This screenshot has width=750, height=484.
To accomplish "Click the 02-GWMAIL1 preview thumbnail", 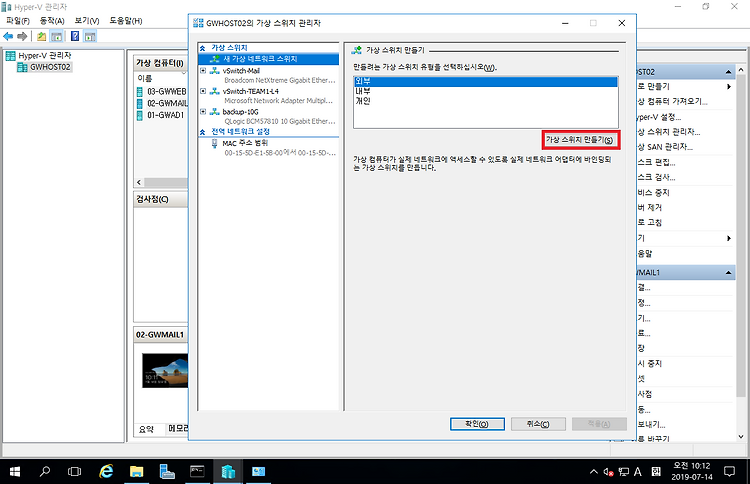I will 165,371.
